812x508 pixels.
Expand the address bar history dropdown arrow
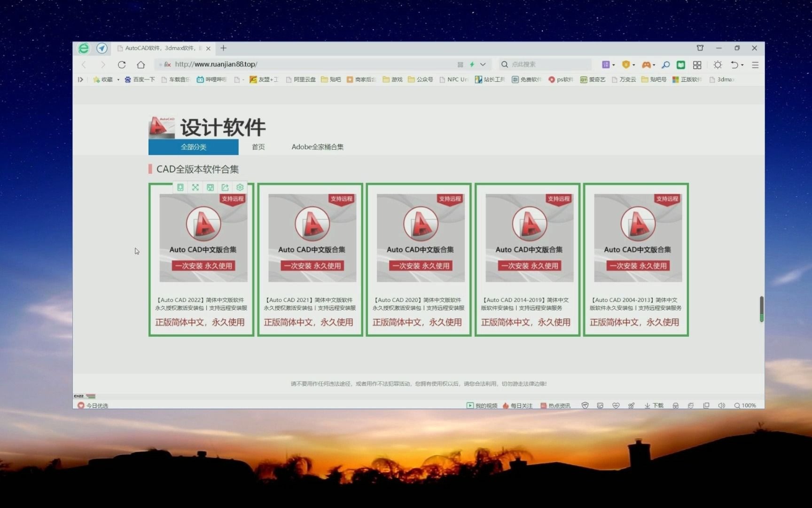tap(483, 64)
